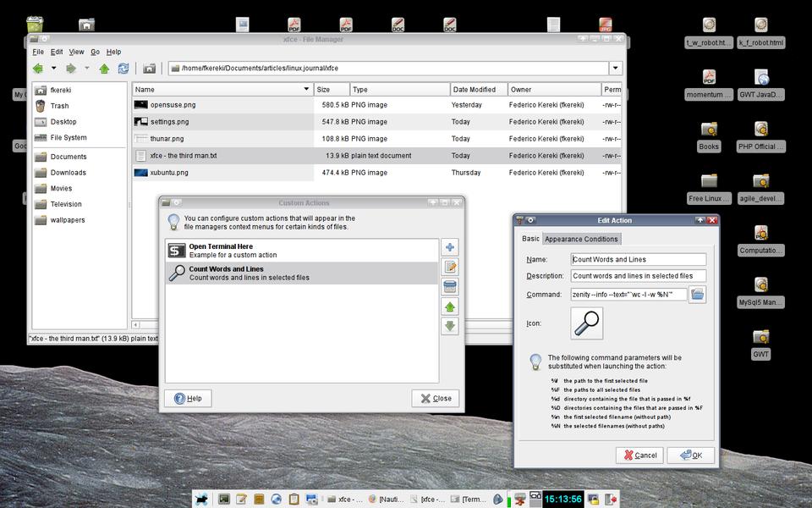
Task: Expand the location path dropdown
Action: pos(615,69)
